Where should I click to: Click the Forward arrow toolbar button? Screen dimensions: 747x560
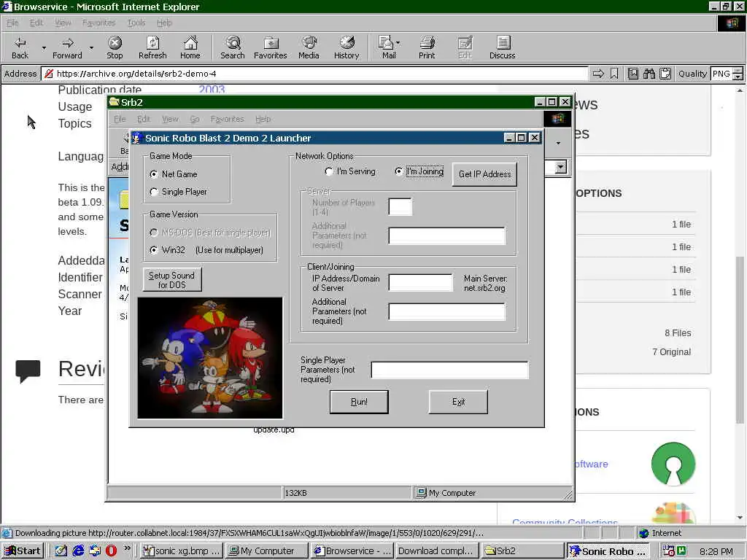pyautogui.click(x=67, y=47)
